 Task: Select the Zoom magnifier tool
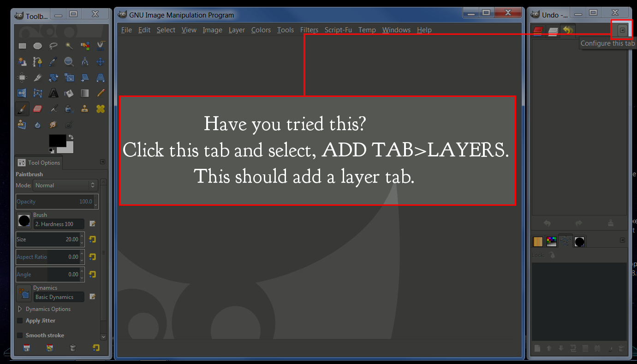(x=69, y=61)
